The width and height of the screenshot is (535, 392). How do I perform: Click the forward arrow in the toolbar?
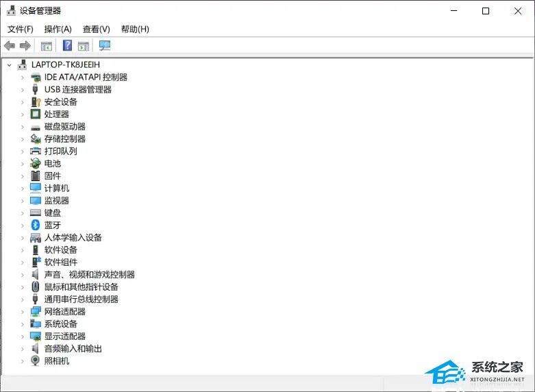pyautogui.click(x=25, y=46)
